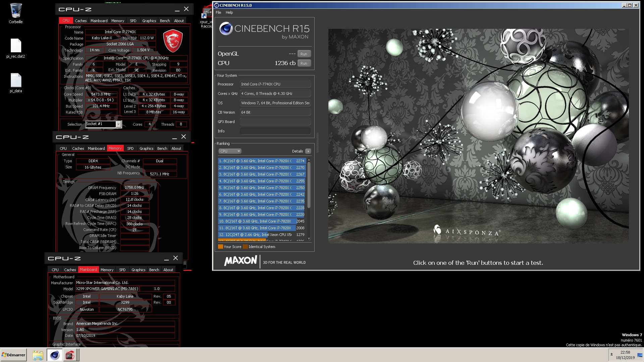Image resolution: width=644 pixels, height=362 pixels.
Task: Close the Mainboard CPU-Z window
Action: pyautogui.click(x=175, y=258)
